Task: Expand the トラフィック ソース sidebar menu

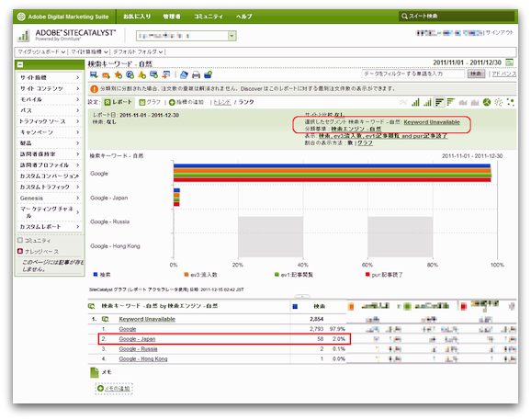Action: pyautogui.click(x=50, y=121)
